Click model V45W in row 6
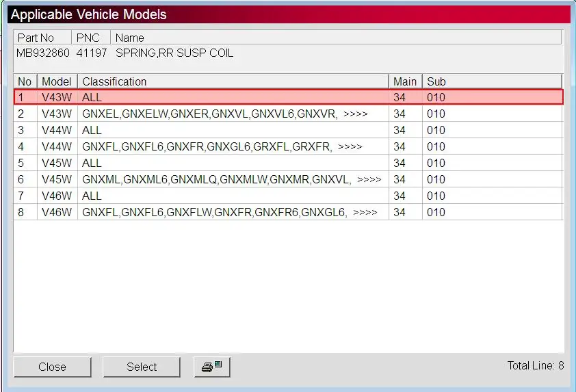Viewport: 576px width, 392px height. coord(57,180)
